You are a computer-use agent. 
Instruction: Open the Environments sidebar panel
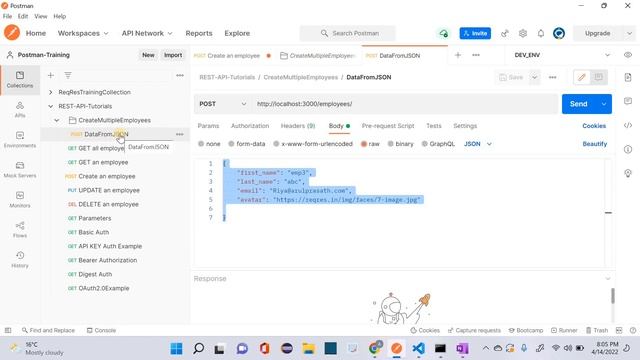pyautogui.click(x=20, y=139)
